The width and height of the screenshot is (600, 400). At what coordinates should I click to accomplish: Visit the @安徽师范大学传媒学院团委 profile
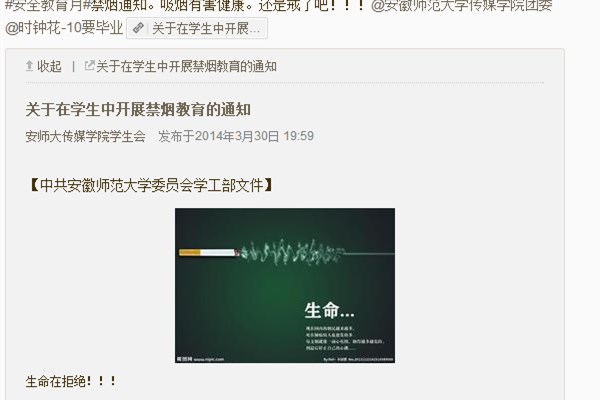click(x=461, y=5)
